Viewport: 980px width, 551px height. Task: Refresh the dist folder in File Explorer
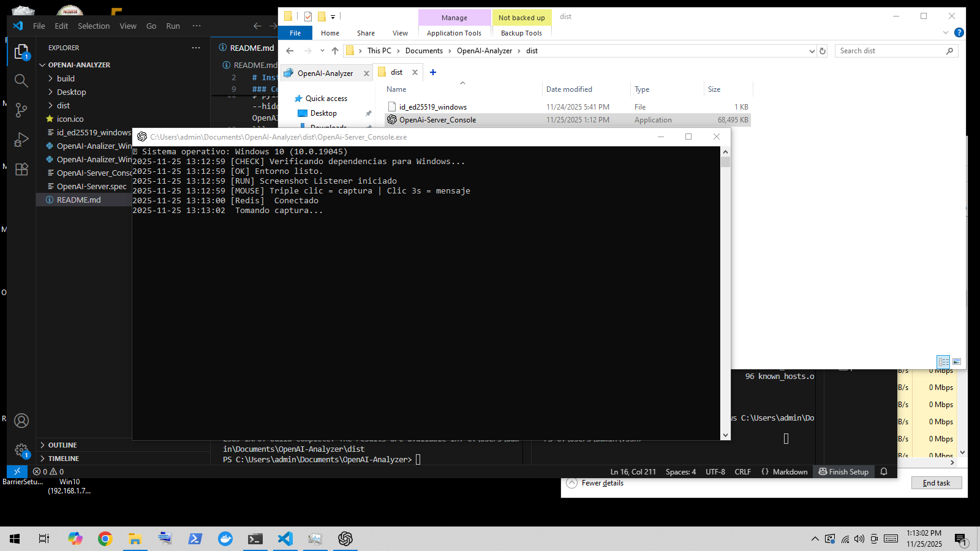(823, 51)
